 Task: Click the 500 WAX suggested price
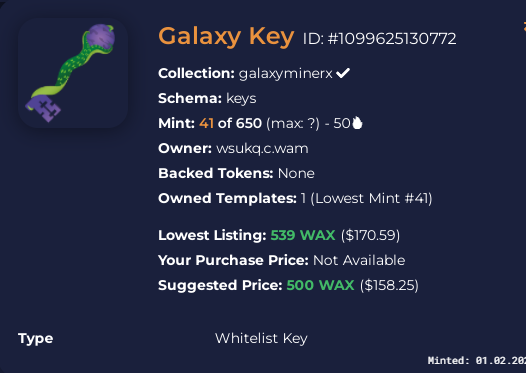[320, 285]
